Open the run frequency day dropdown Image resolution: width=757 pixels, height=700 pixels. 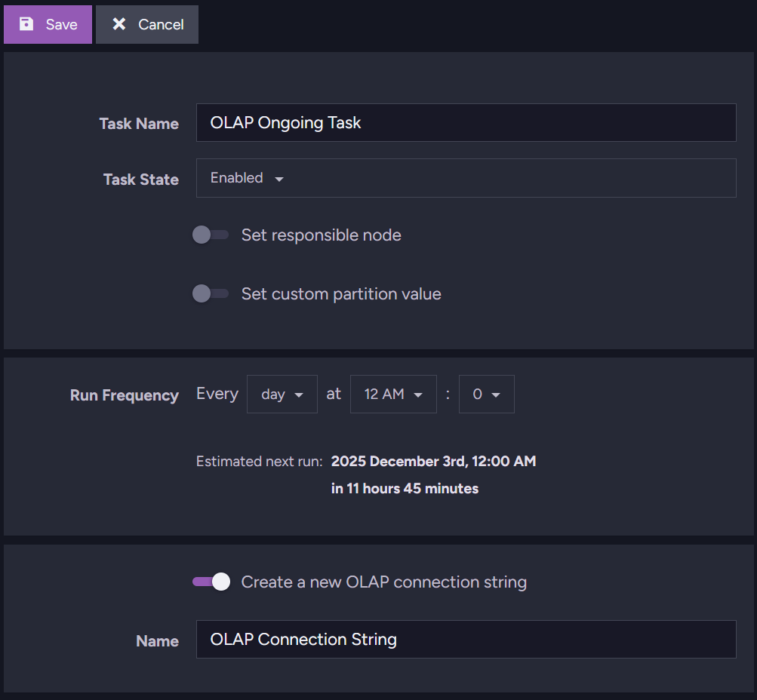(282, 395)
